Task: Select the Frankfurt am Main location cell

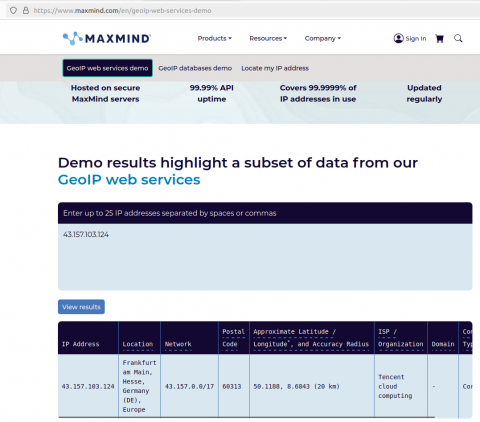Action: coord(139,386)
